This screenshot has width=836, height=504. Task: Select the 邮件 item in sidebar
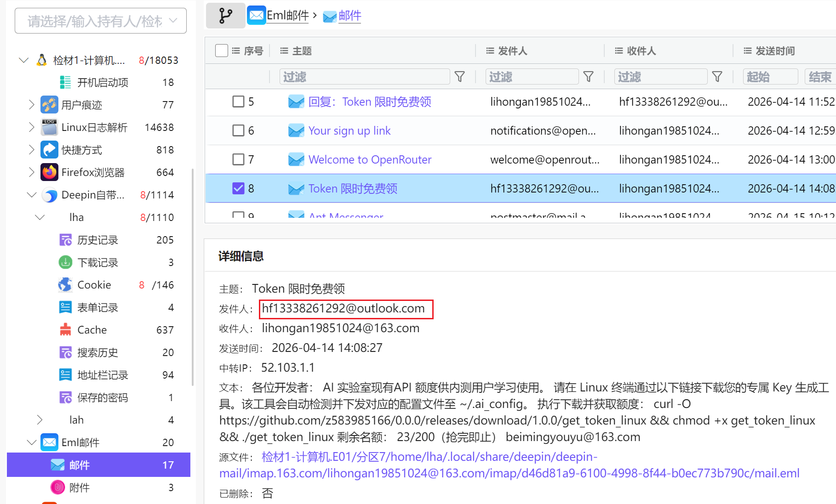click(x=79, y=465)
